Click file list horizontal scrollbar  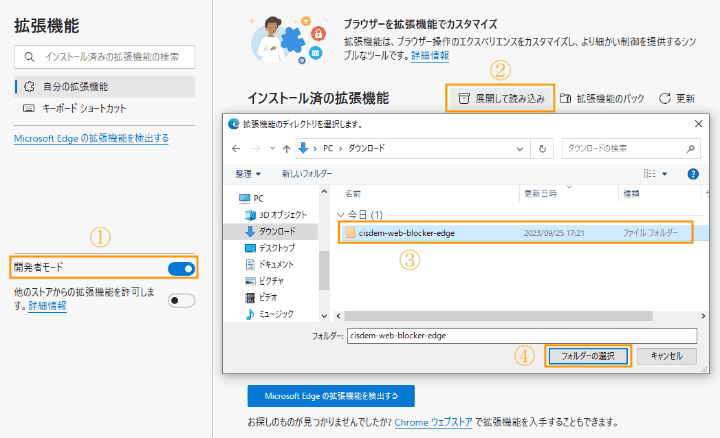[x=498, y=316]
